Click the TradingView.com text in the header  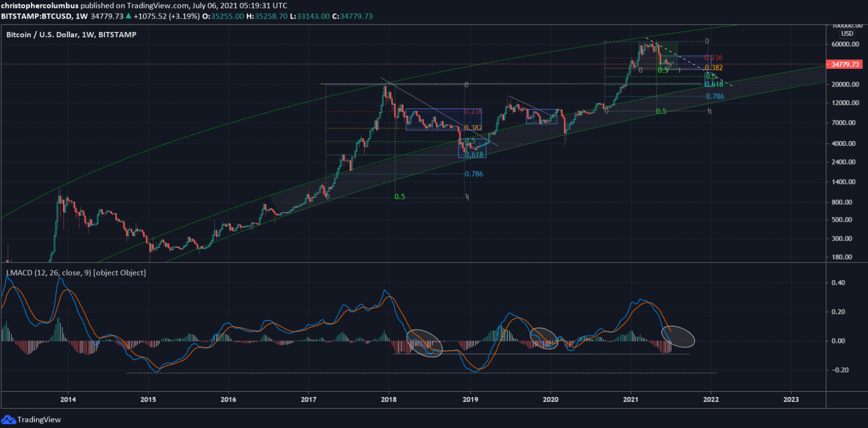pos(157,5)
